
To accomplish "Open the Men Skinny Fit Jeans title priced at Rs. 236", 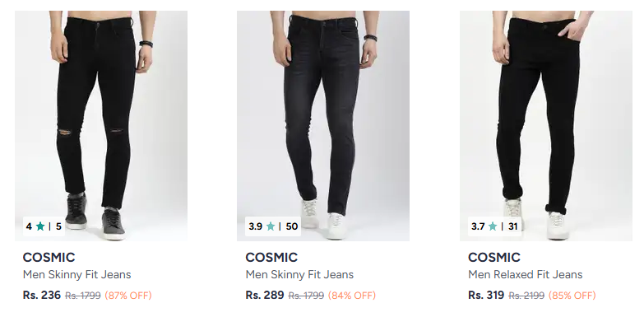I will [x=76, y=275].
